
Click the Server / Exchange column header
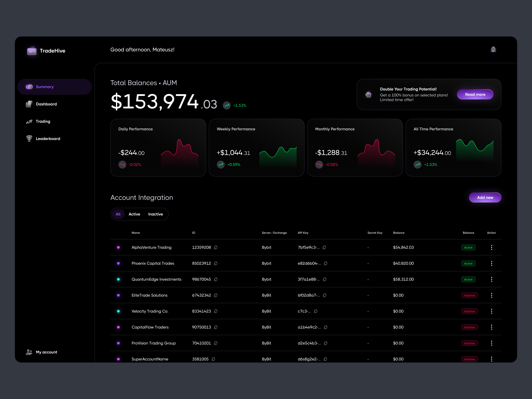[274, 233]
